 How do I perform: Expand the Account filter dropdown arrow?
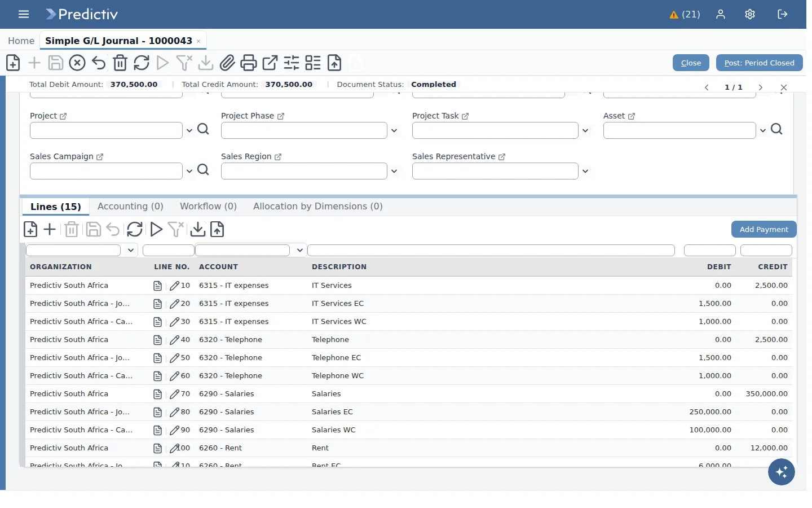click(300, 250)
